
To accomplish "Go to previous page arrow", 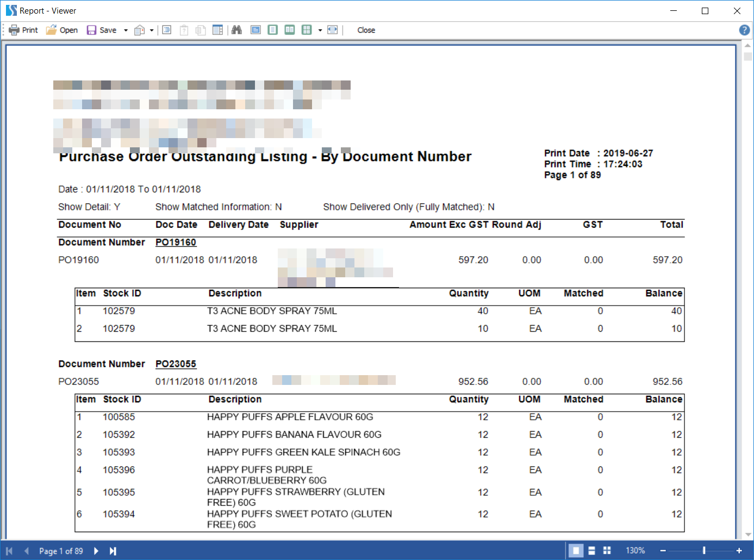I will (x=26, y=551).
